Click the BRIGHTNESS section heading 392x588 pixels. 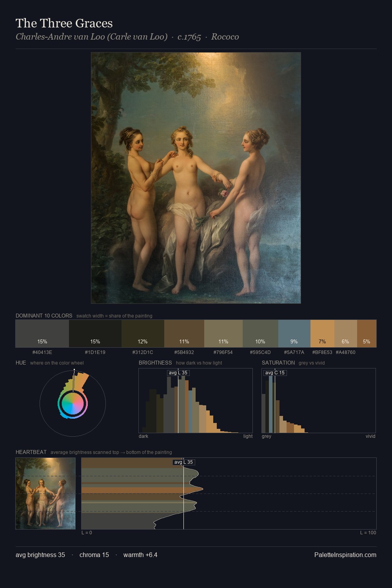[155, 363]
